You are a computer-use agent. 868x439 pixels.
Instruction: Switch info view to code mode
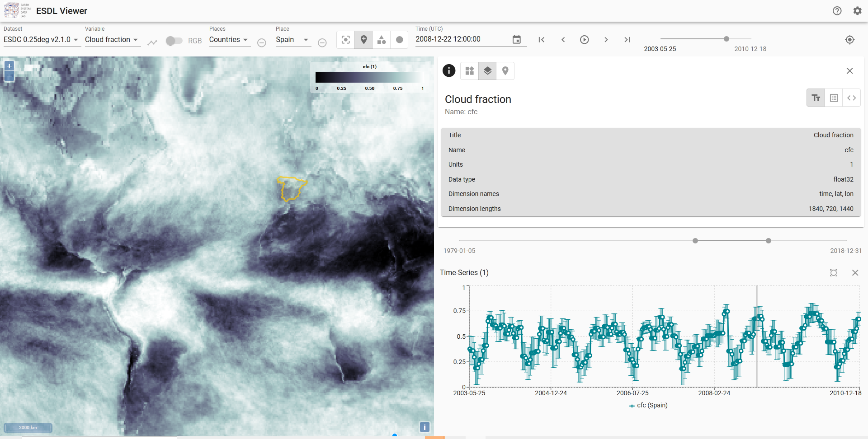852,98
